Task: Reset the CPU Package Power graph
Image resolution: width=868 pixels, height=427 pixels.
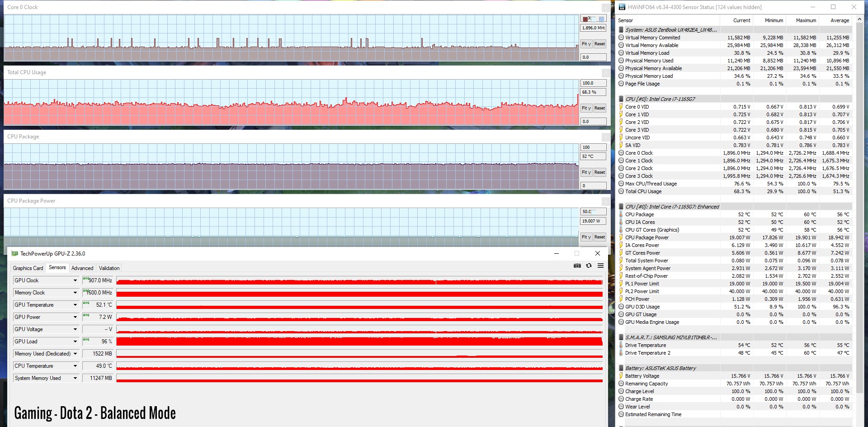Action: 600,237
